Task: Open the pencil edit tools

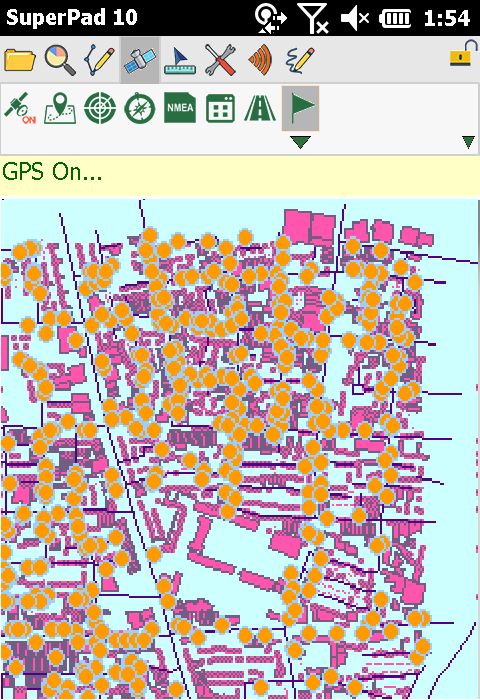Action: 99,60
